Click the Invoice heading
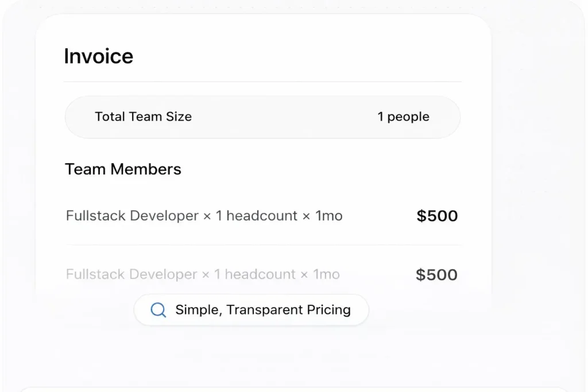The height and width of the screenshot is (392, 588). (x=98, y=56)
